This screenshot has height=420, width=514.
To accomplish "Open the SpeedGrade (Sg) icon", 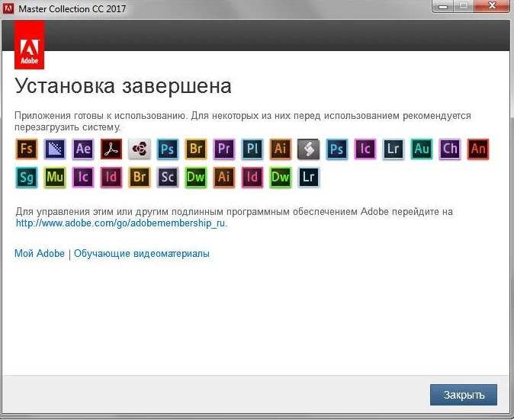I will [27, 178].
